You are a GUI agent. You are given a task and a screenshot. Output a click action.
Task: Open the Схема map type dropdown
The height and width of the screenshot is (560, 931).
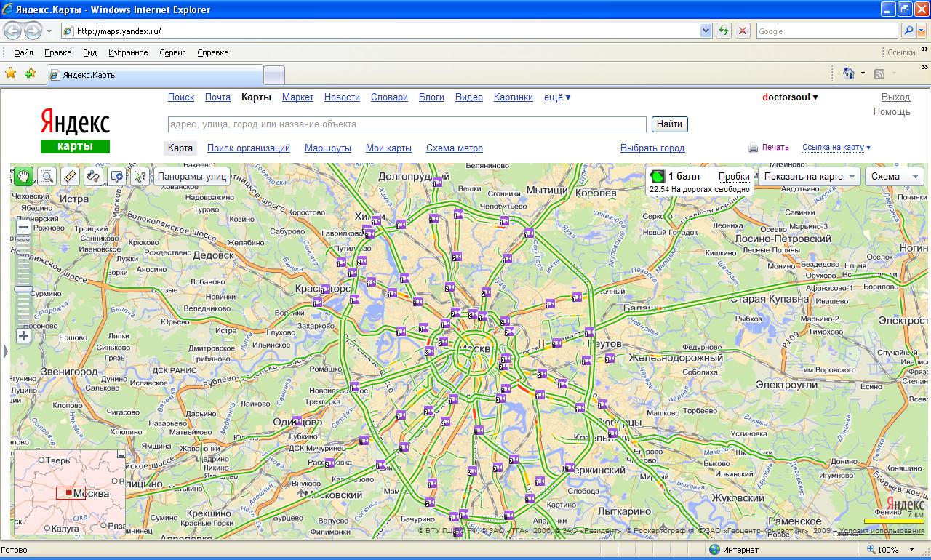coord(894,176)
